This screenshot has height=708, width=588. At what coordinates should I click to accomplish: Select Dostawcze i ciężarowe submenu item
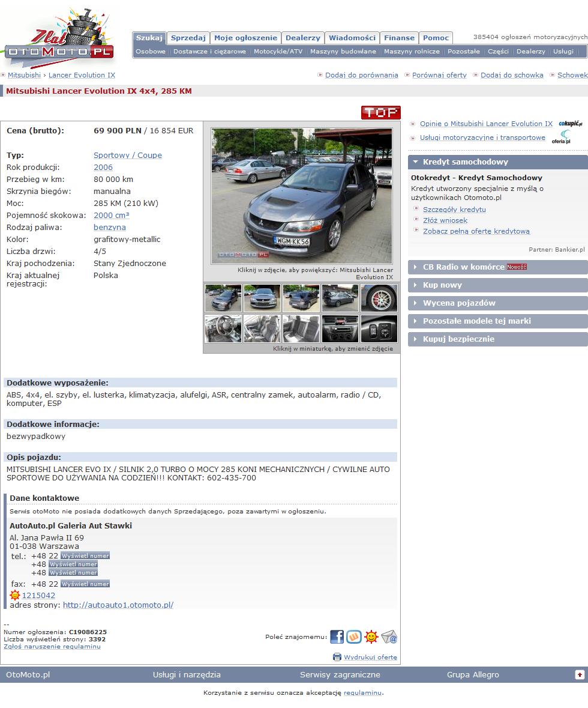(210, 52)
